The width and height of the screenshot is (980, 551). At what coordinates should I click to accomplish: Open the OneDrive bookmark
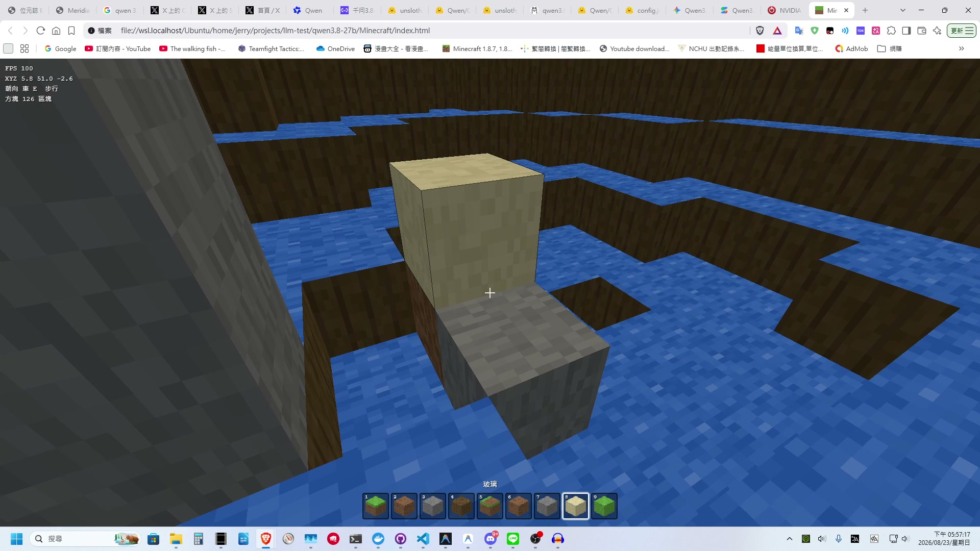[x=335, y=48]
